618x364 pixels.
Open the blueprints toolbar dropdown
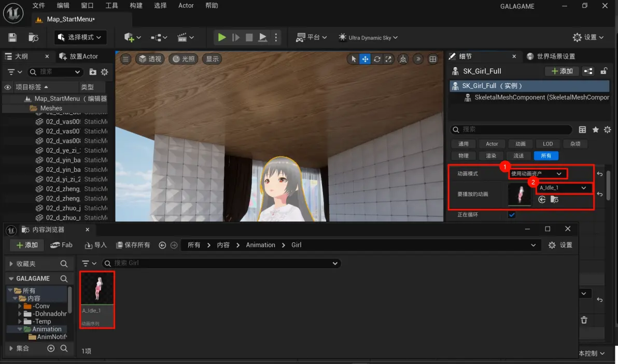click(159, 37)
